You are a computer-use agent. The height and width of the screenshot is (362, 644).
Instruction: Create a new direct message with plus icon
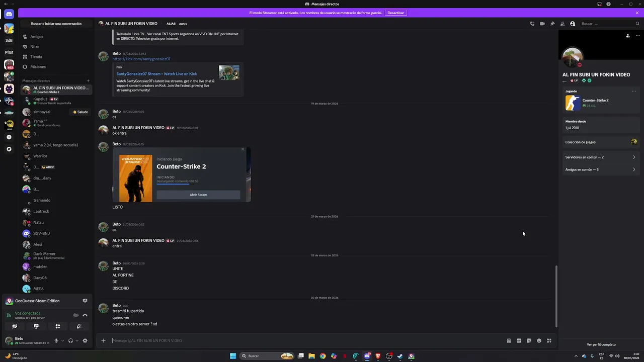click(88, 80)
